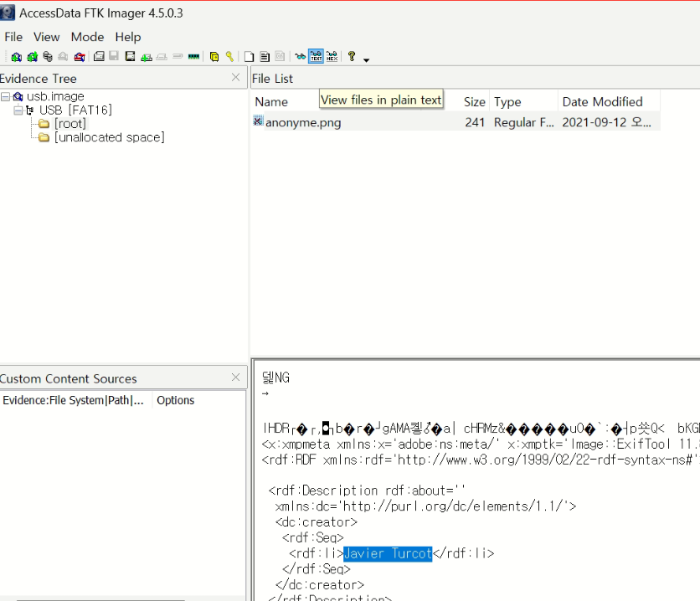Screen dimensions: 700x601
Task: Open the Image Mounting tool icon
Action: click(x=48, y=57)
